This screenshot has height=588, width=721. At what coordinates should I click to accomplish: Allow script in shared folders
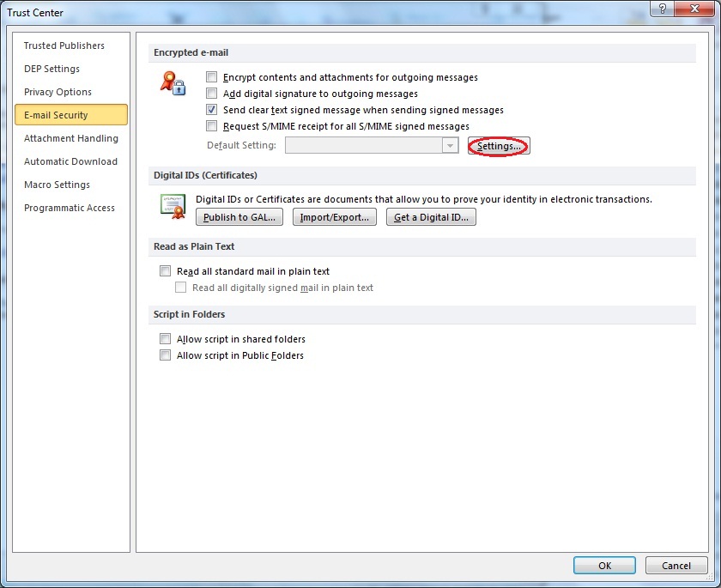165,338
